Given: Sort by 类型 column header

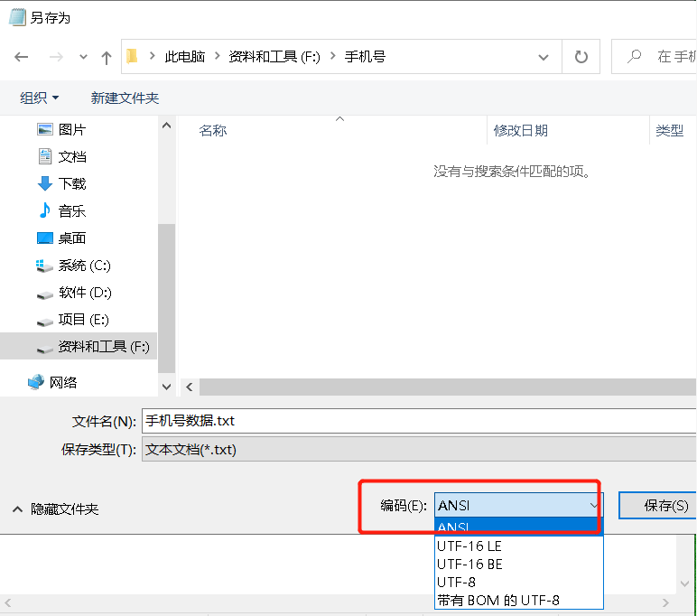Looking at the screenshot, I should pos(670,130).
